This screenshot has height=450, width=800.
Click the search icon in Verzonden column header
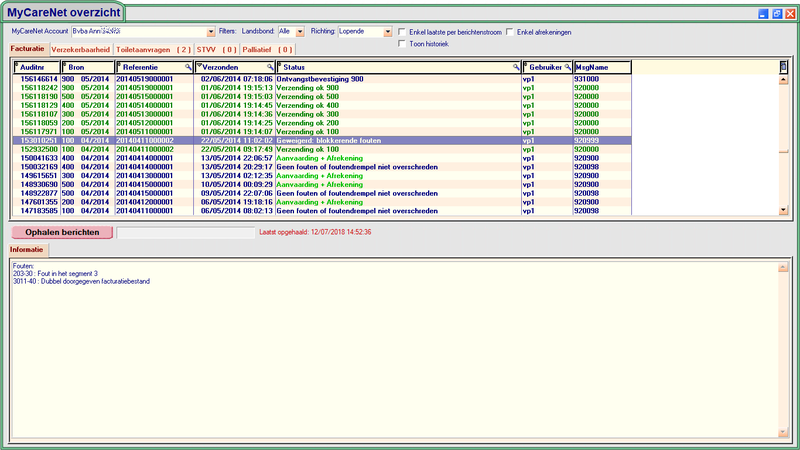pos(269,67)
